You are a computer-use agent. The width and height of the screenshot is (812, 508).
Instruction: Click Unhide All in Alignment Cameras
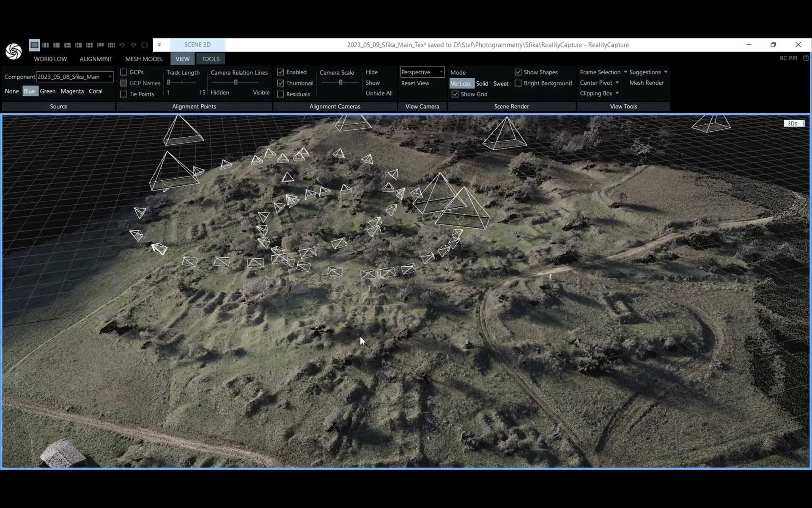[x=379, y=93]
